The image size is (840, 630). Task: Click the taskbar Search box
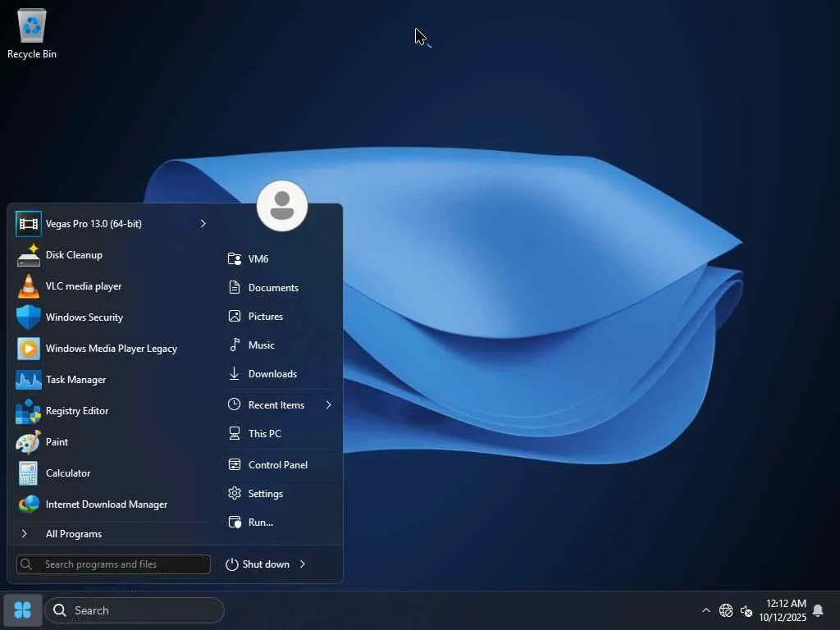[135, 610]
